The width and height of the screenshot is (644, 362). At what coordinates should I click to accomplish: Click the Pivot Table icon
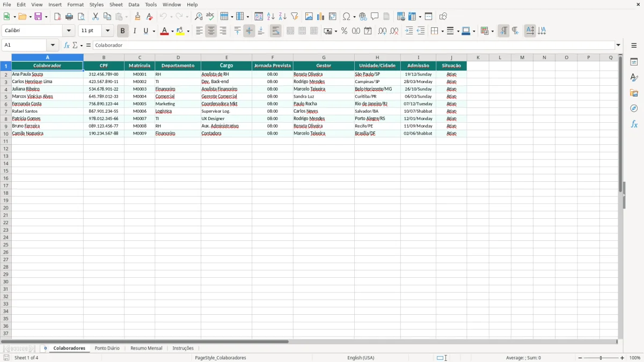click(x=333, y=17)
